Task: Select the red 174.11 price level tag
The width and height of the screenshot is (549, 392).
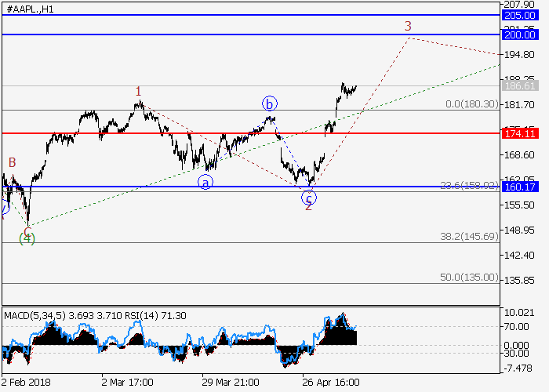Action: point(520,134)
